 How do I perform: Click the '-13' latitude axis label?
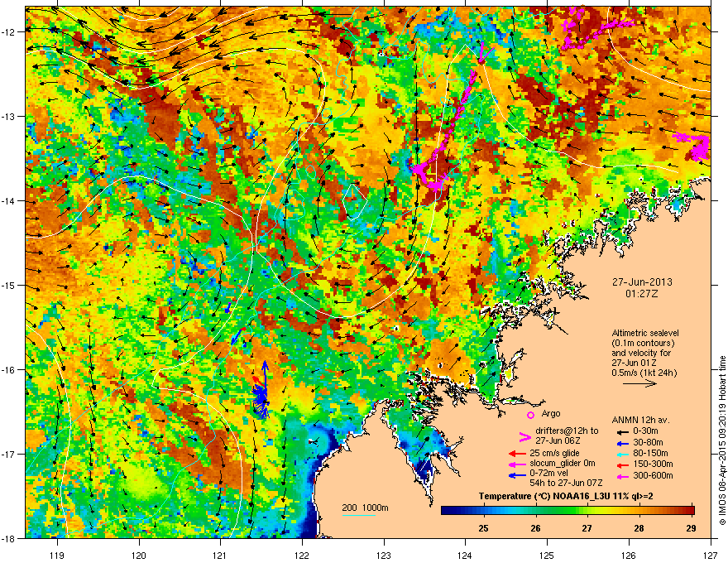[9, 117]
